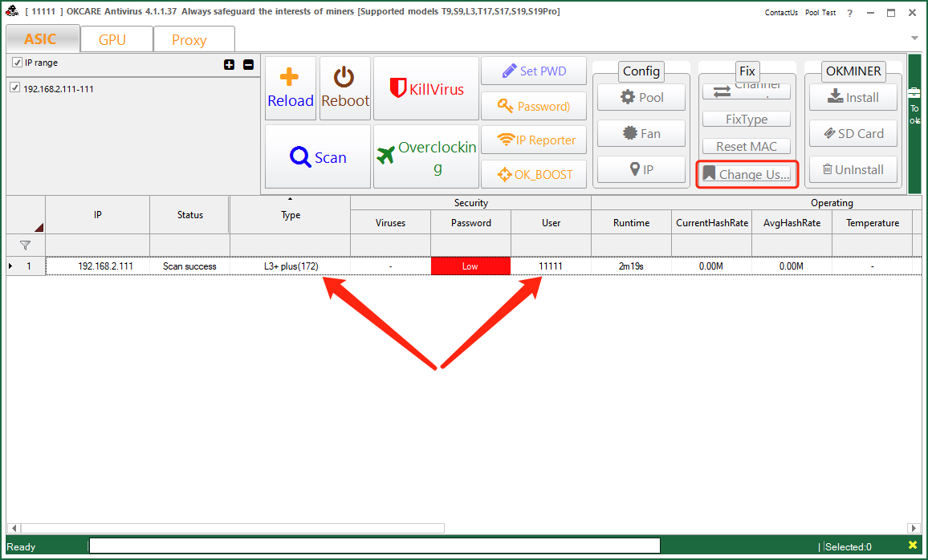The width and height of the screenshot is (928, 560).
Task: Uncheck the 192.168.2.111-111 range checkbox
Action: 14,88
